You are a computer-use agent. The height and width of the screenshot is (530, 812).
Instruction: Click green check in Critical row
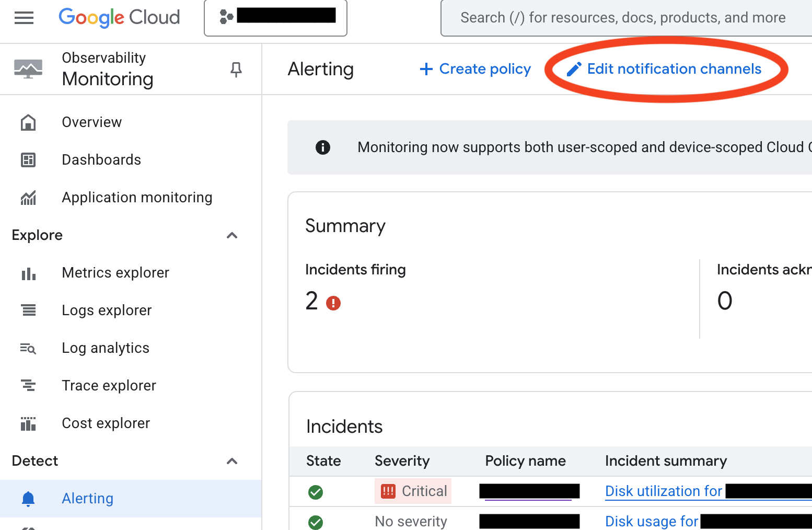tap(316, 492)
